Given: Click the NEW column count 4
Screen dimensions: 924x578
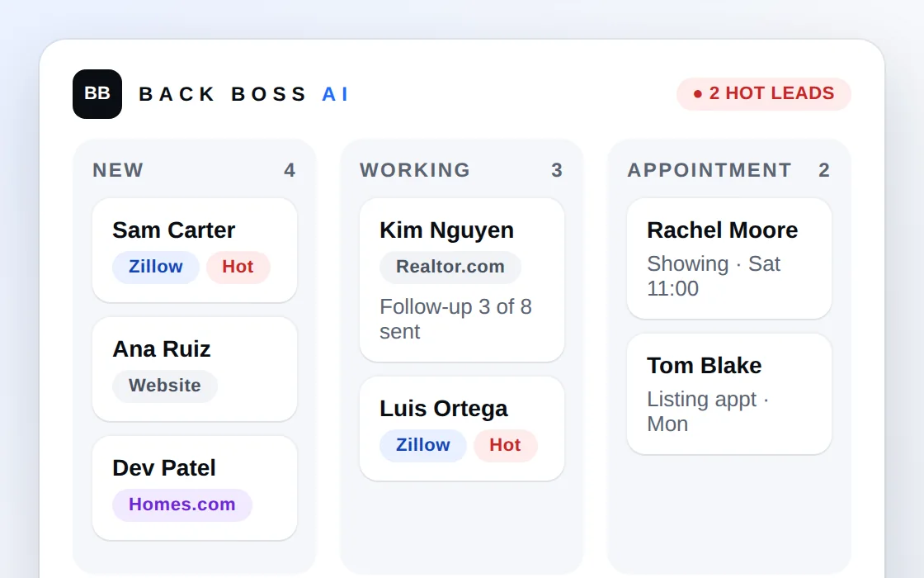Looking at the screenshot, I should point(290,170).
